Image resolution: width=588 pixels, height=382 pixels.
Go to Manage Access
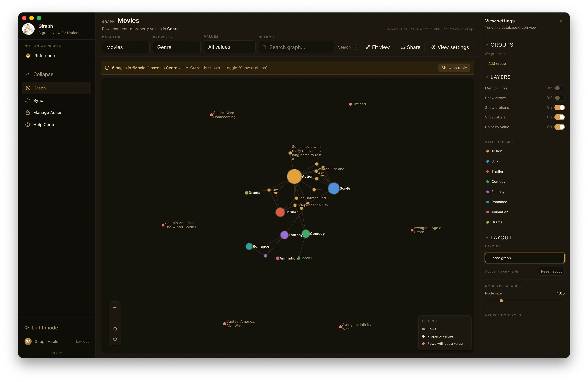click(57, 113)
